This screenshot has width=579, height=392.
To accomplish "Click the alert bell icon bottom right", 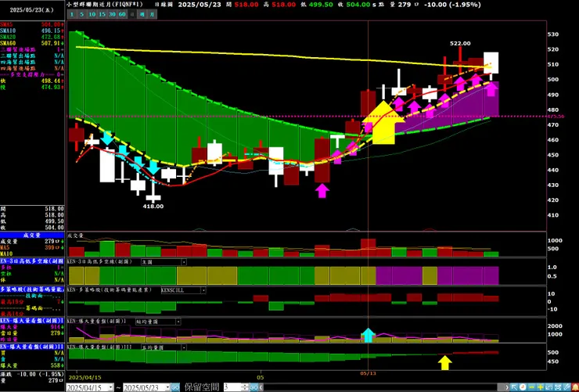I will point(575,387).
